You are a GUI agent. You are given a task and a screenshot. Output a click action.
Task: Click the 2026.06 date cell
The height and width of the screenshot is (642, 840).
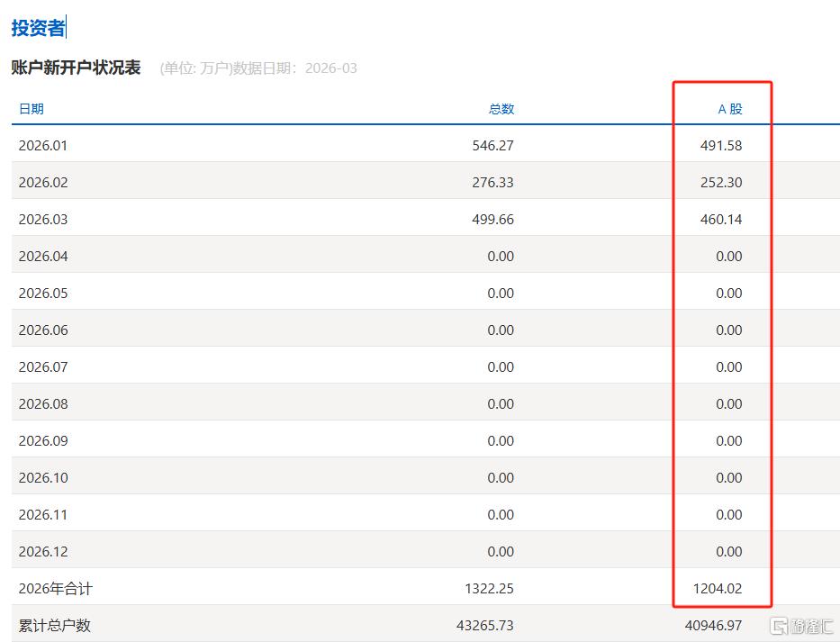pyautogui.click(x=42, y=330)
